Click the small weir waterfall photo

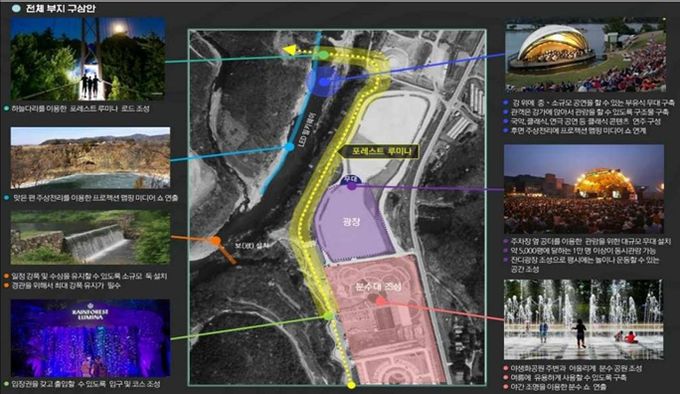click(x=90, y=238)
